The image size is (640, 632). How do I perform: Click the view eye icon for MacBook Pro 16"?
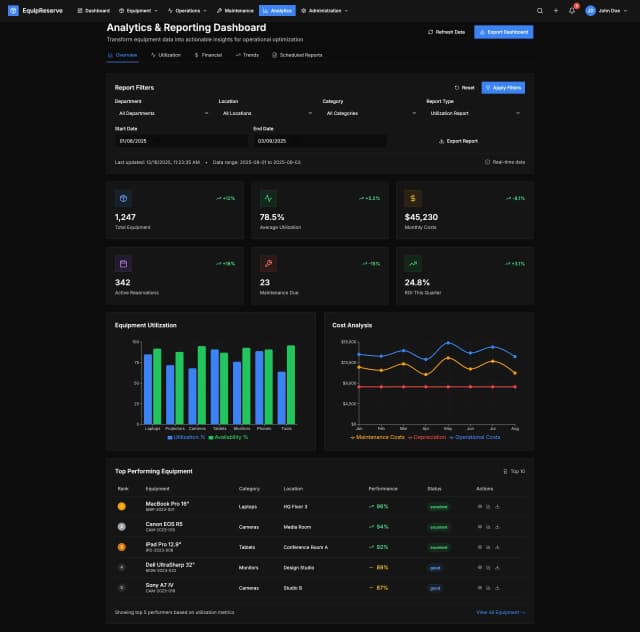point(479,506)
